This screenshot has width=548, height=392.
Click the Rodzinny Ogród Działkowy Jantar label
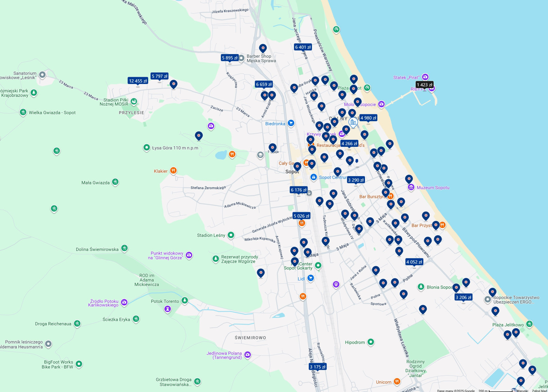(x=415, y=368)
